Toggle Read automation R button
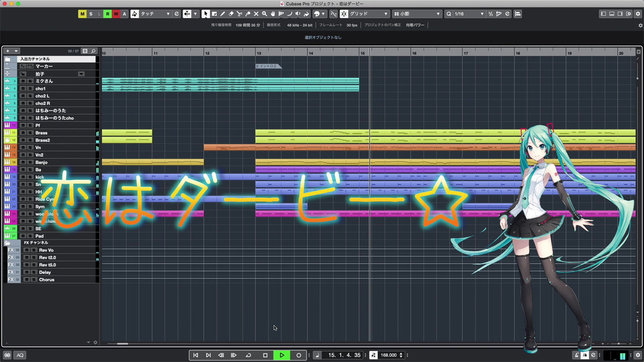 point(107,14)
